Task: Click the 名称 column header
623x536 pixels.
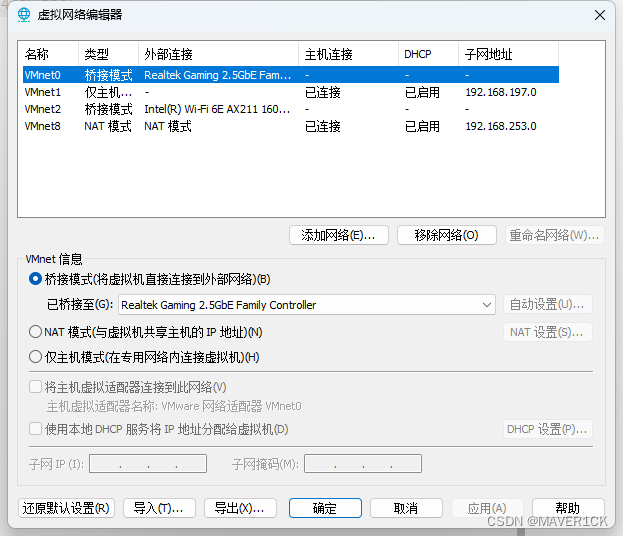Action: click(50, 54)
